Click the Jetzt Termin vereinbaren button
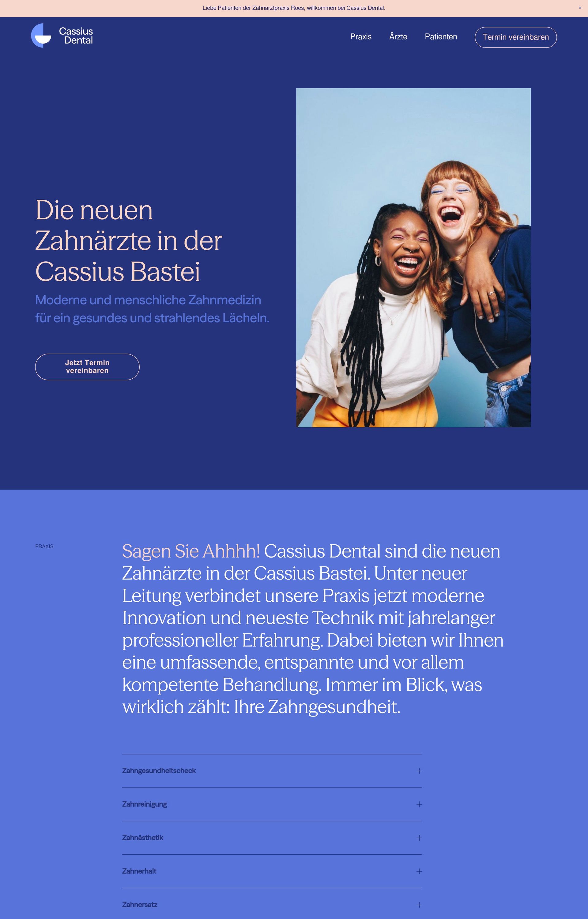 tap(87, 367)
